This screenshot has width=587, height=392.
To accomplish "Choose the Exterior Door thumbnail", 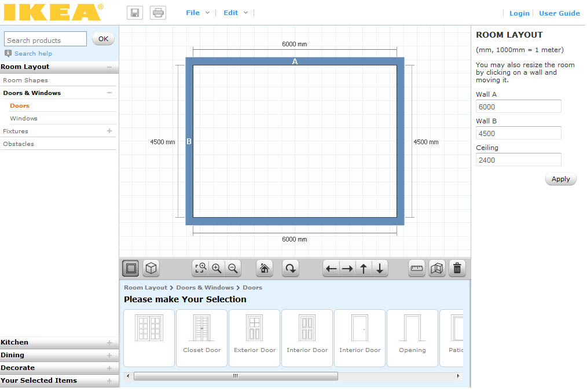I will 255,338.
